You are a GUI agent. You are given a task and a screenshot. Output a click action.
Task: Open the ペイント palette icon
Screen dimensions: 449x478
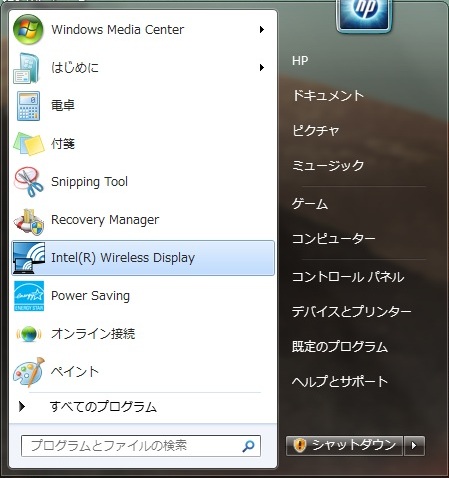[x=29, y=372]
